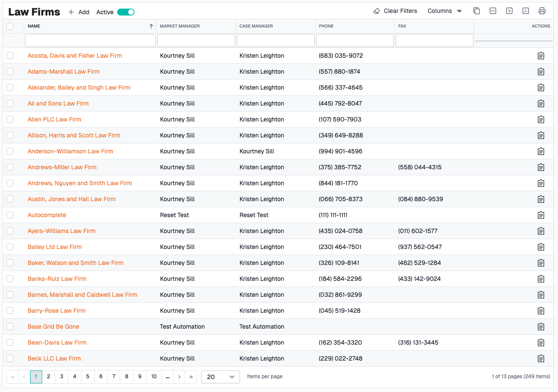Viewport: 558px width, 392px height.
Task: Open the items per page dropdown
Action: (220, 376)
